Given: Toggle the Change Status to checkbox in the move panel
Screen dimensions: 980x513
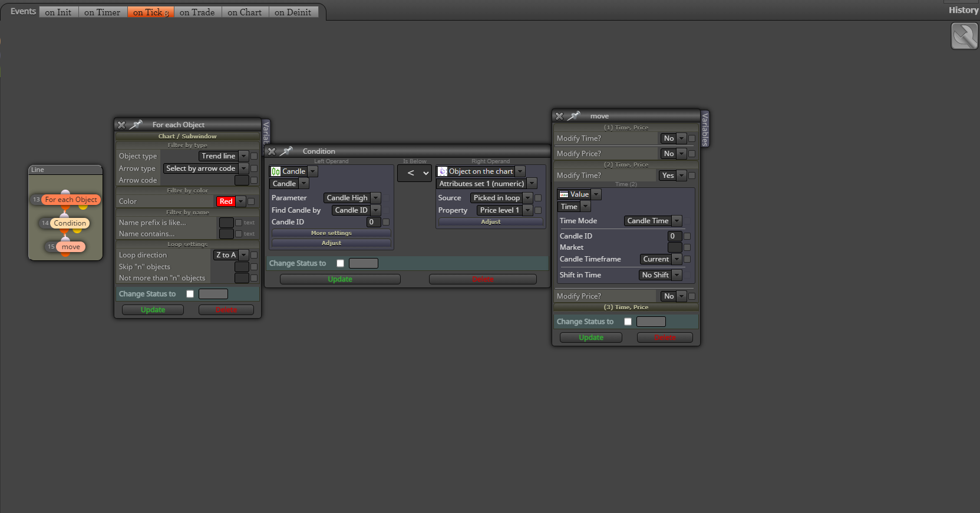Looking at the screenshot, I should point(628,322).
